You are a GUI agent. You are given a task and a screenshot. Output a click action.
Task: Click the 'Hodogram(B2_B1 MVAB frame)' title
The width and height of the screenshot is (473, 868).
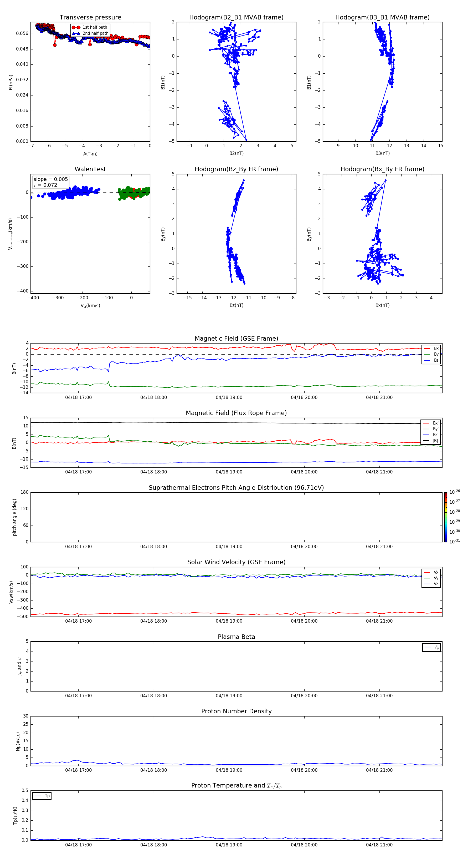pyautogui.click(x=236, y=18)
